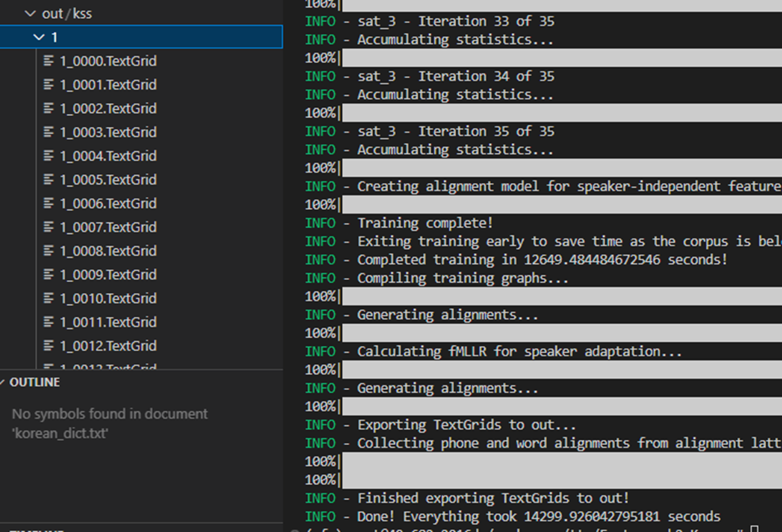The height and width of the screenshot is (532, 782).
Task: Open 1_0010.TextGrid file
Action: [108, 298]
